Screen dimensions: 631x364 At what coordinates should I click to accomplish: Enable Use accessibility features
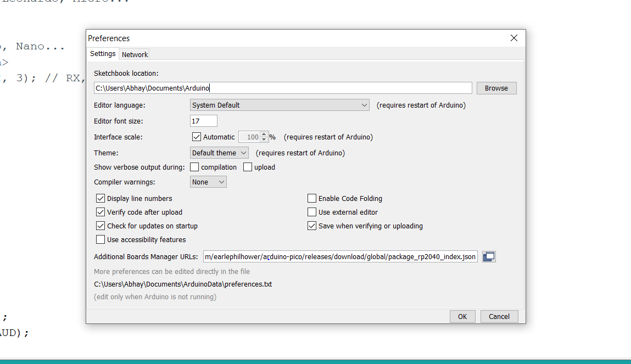[x=100, y=239]
